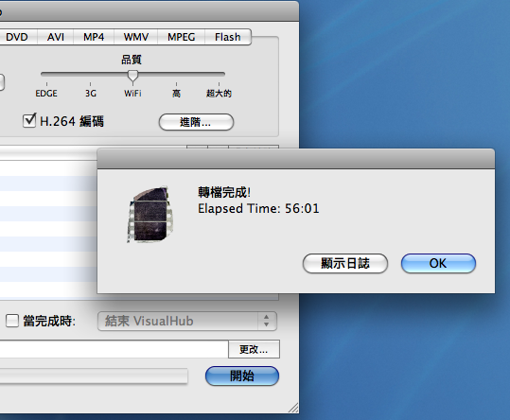The width and height of the screenshot is (510, 420).
Task: Click the conversion progress bar
Action: (x=94, y=376)
